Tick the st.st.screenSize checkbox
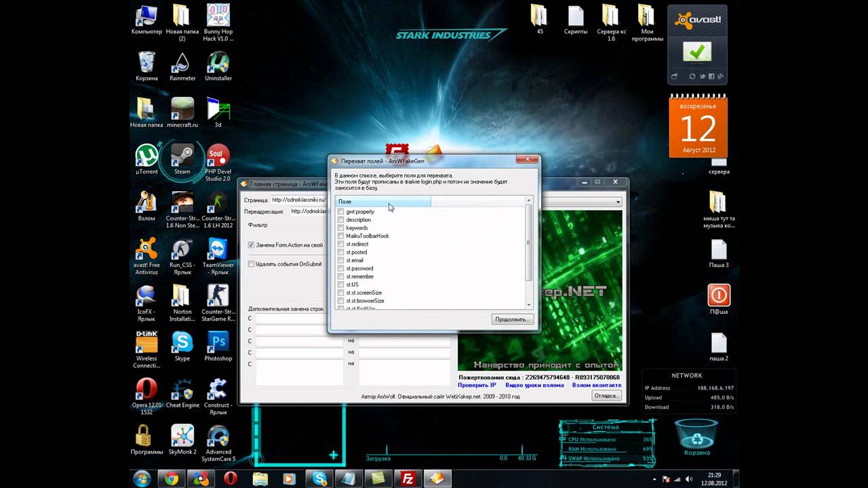 pos(341,293)
